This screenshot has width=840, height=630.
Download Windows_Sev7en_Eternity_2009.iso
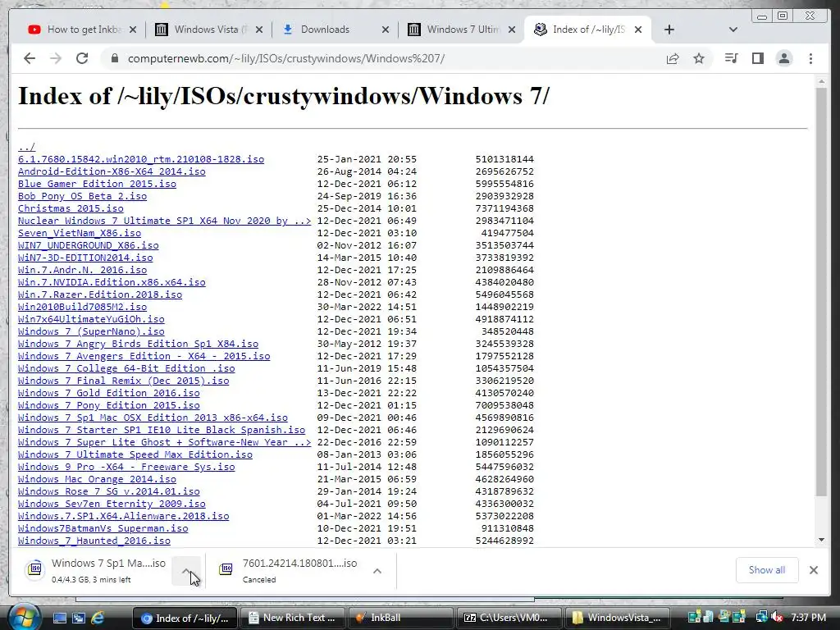112,504
